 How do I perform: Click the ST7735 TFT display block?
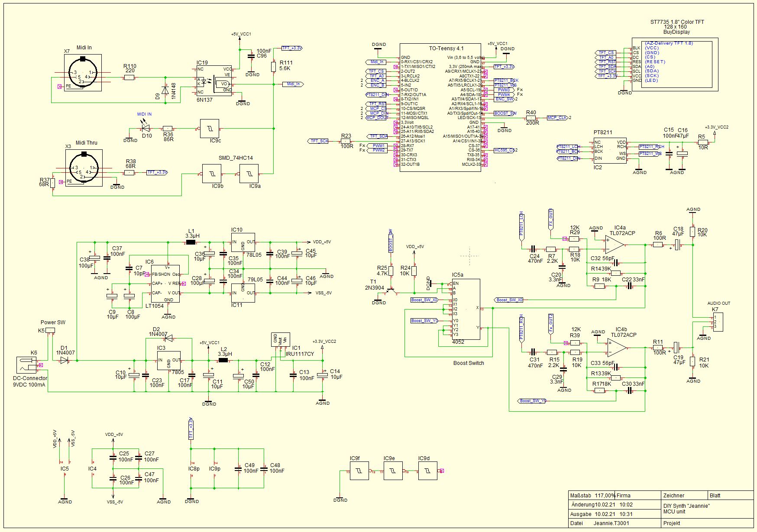coord(674,64)
